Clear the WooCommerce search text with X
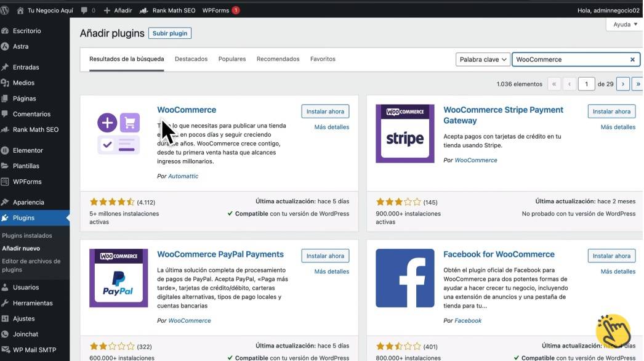644x361 pixels. 632,60
